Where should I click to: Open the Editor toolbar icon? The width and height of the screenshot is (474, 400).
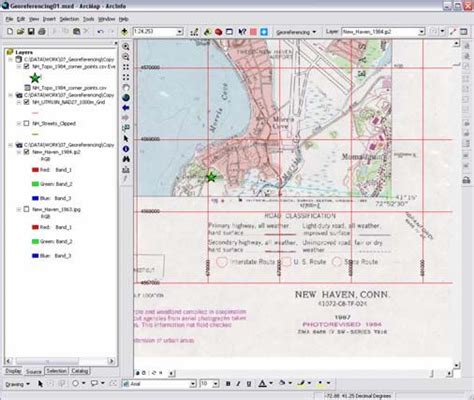[x=194, y=32]
